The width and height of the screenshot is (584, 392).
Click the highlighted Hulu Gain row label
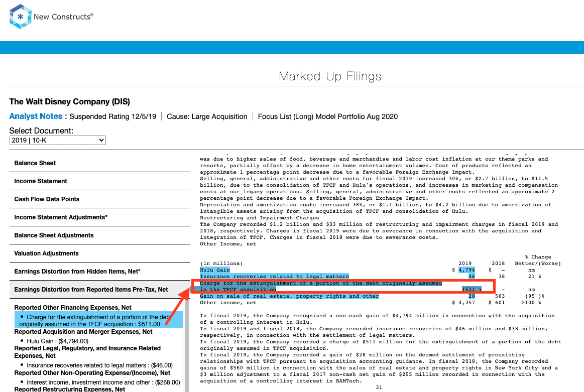[x=215, y=270]
